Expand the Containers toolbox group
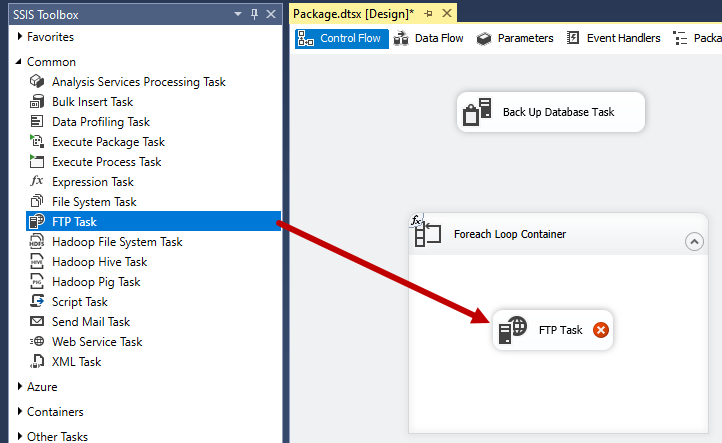The width and height of the screenshot is (722, 443). click(x=20, y=412)
